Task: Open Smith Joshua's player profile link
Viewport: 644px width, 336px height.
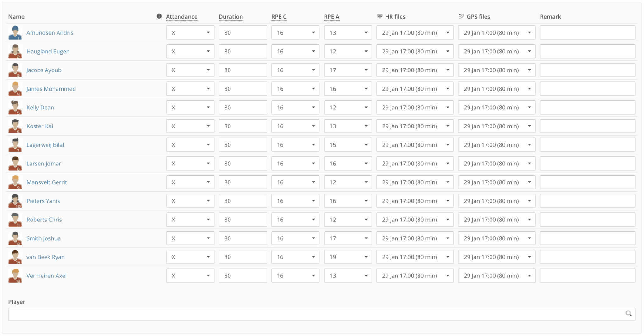Action: click(43, 238)
